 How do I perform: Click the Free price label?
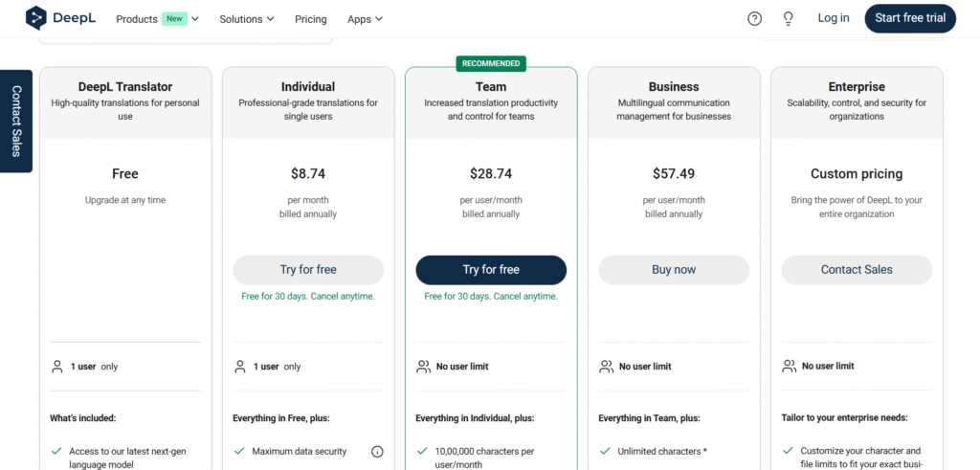point(125,174)
